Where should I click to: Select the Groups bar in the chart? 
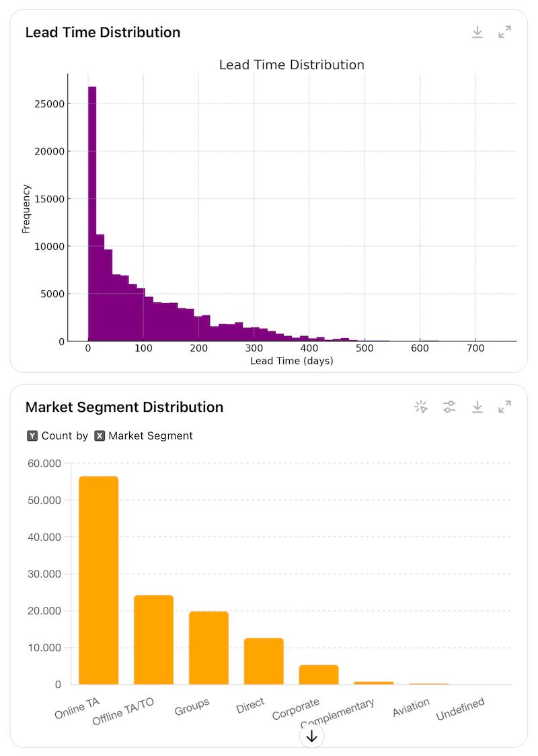[208, 648]
